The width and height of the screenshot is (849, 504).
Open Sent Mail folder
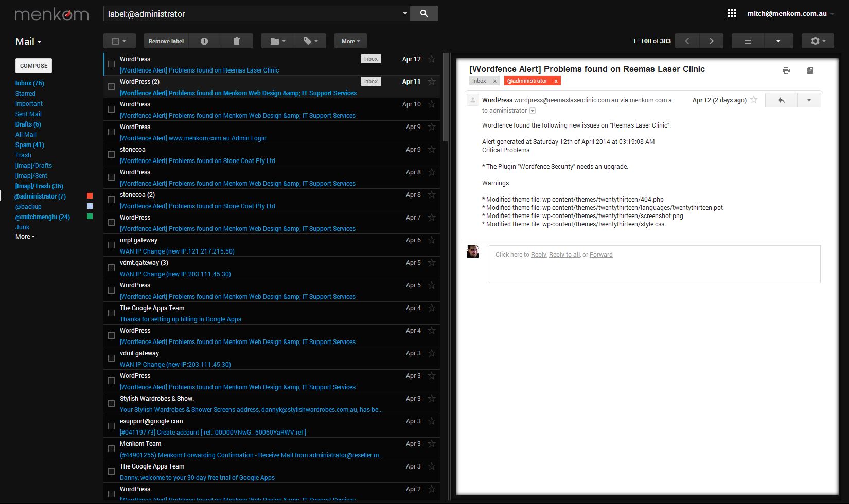coord(28,114)
